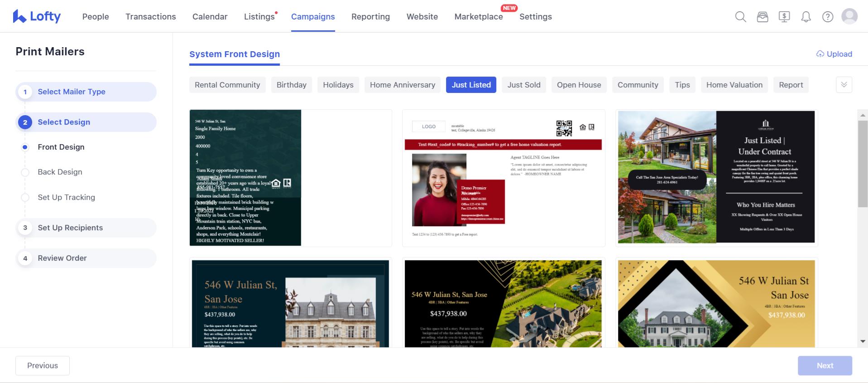The height and width of the screenshot is (383, 868).
Task: Open the search magnifier icon
Action: coord(741,17)
